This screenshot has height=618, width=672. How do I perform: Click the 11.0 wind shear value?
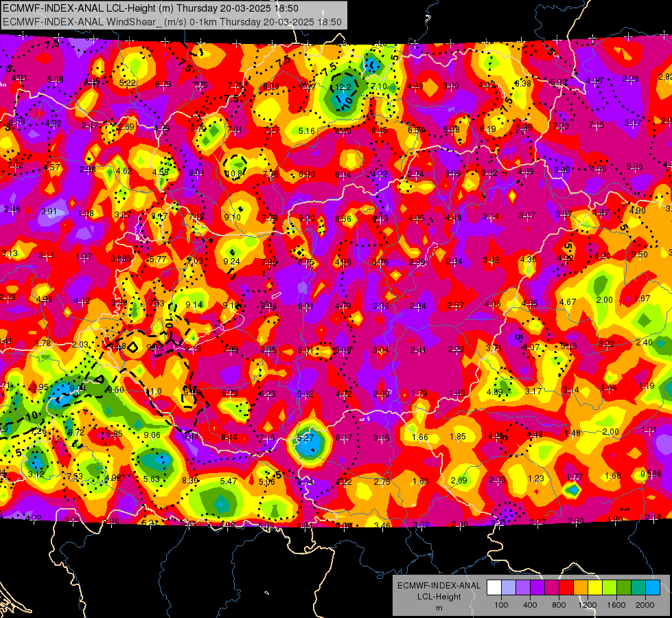[x=154, y=391]
